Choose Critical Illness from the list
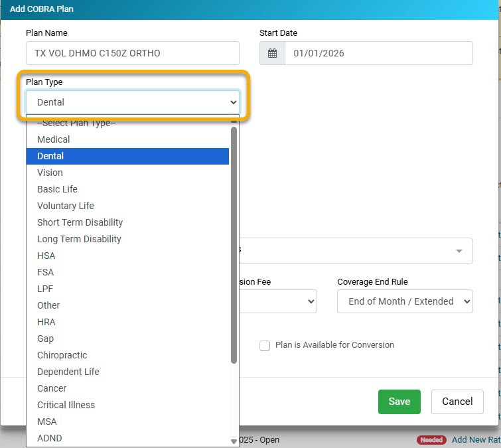501x448 pixels. click(66, 405)
